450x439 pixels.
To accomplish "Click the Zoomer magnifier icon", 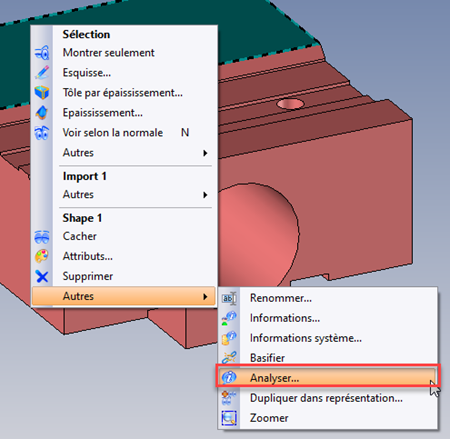I will (229, 418).
